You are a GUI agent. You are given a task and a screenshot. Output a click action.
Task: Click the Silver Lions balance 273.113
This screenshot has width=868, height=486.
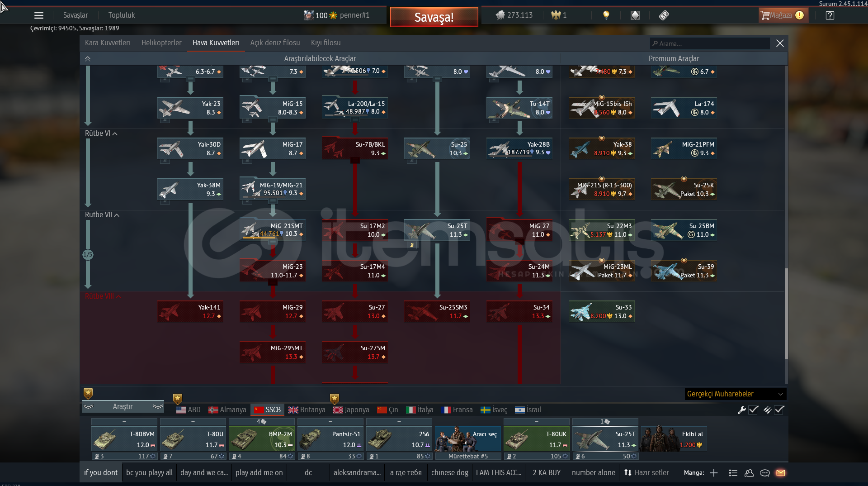coord(514,15)
